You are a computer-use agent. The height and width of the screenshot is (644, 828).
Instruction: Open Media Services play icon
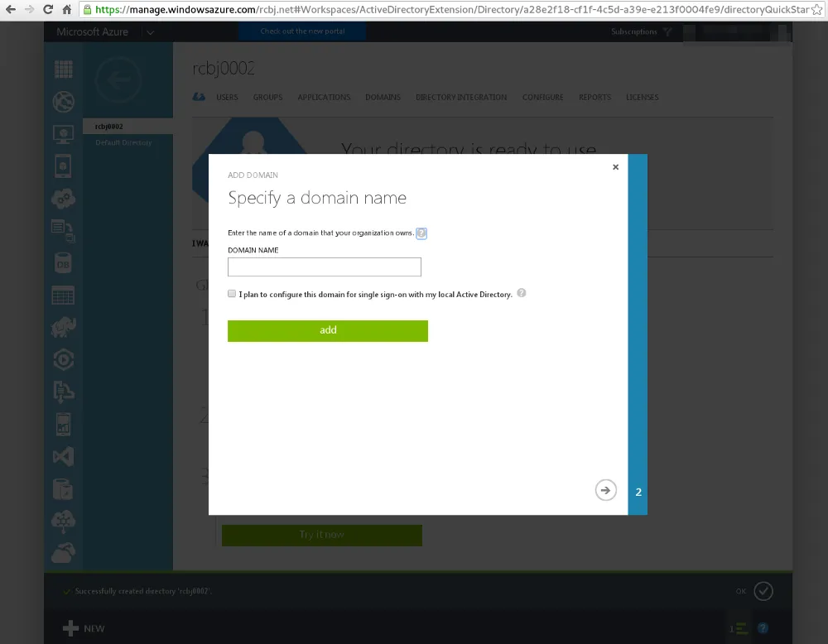tap(64, 360)
